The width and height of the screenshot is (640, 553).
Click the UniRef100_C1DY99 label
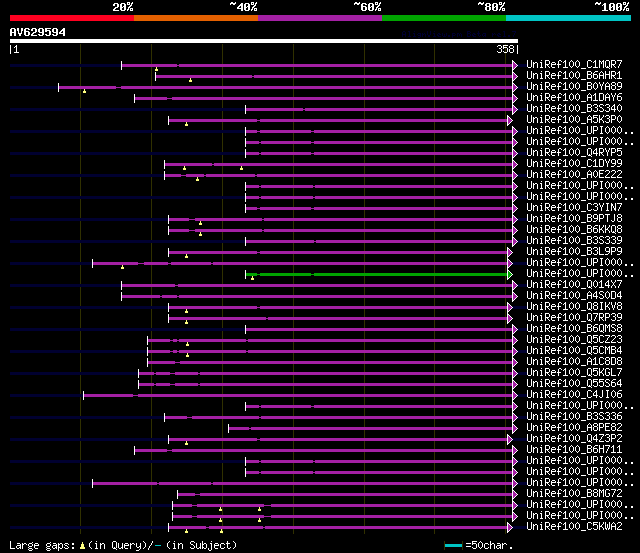click(574, 164)
